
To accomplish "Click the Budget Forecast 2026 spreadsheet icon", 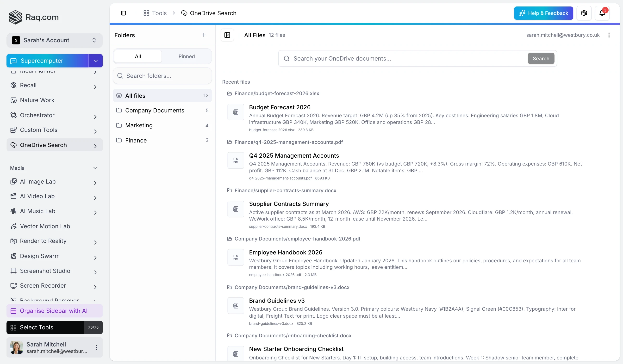I will 236,112.
